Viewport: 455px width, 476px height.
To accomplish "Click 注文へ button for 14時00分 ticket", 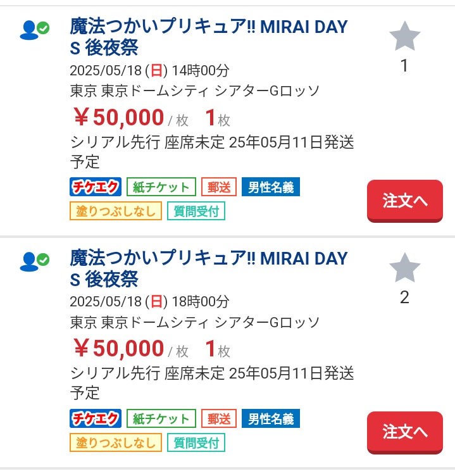I will (x=405, y=201).
